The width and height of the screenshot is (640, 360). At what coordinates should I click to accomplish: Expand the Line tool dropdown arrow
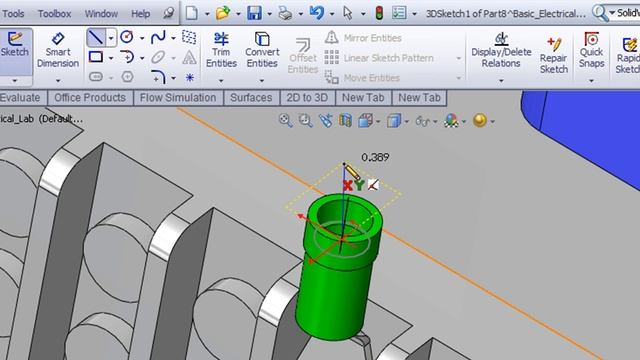point(111,38)
